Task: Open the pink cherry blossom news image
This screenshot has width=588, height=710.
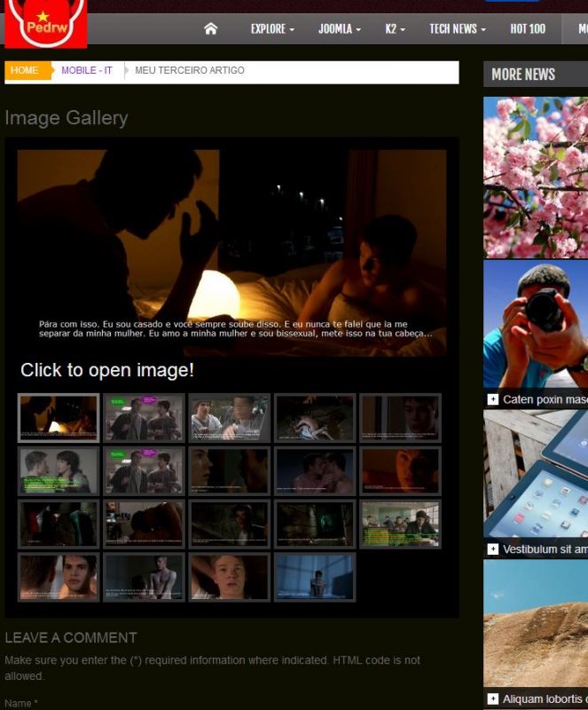Action: pos(536,177)
